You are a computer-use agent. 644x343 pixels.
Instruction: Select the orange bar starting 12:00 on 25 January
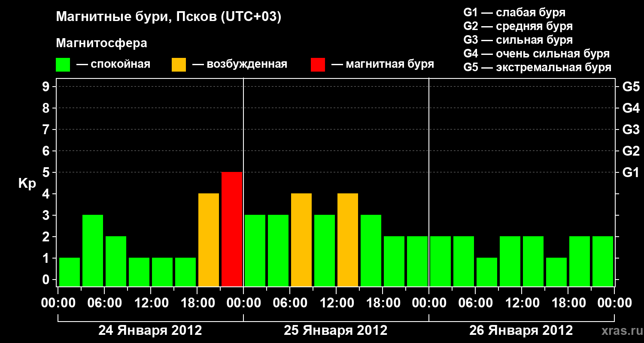348,240
